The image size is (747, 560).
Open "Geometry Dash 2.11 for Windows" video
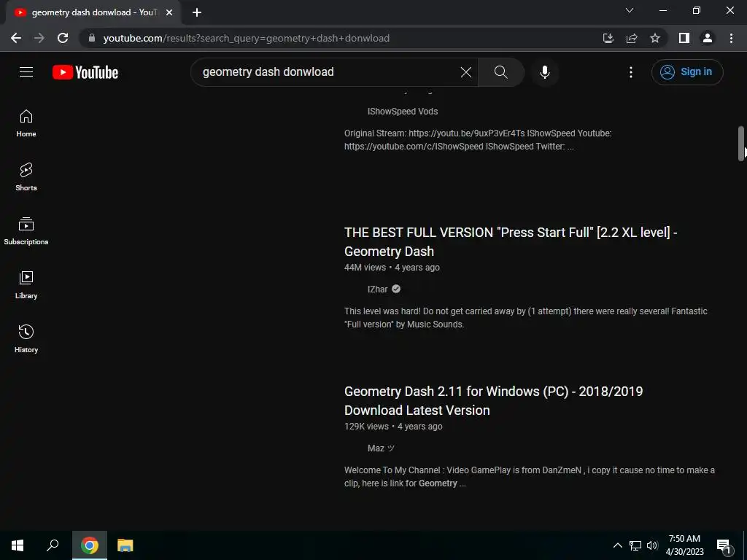[x=494, y=400]
